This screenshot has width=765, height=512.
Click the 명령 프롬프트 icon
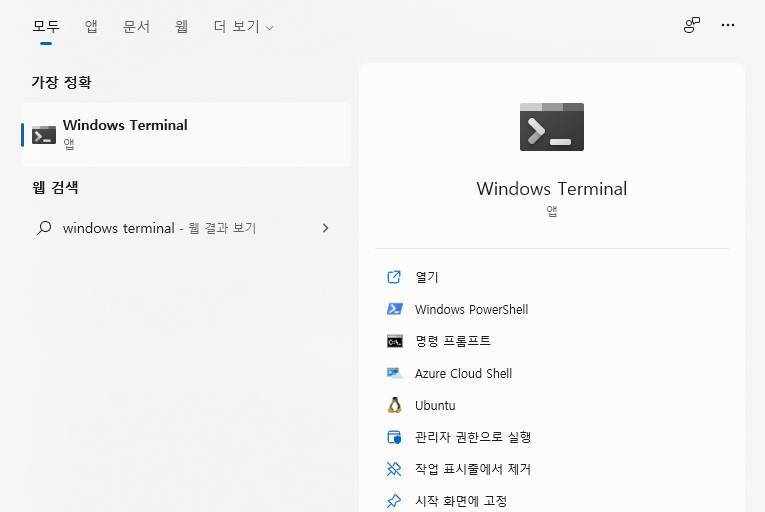pos(395,341)
